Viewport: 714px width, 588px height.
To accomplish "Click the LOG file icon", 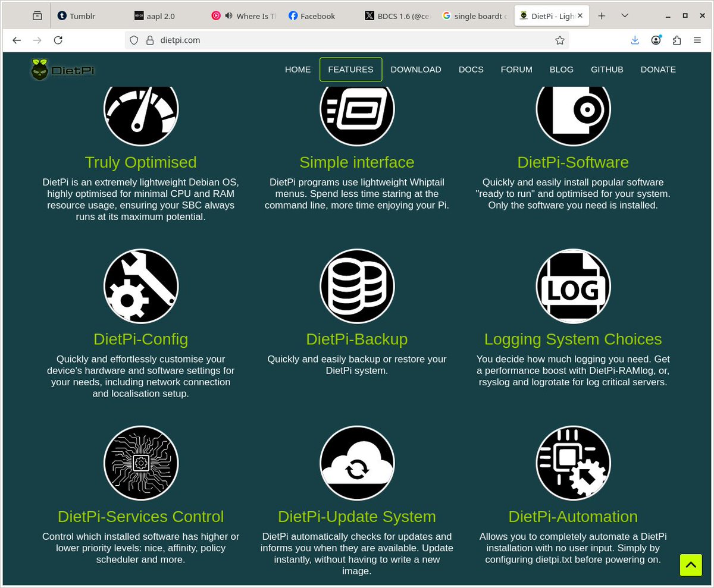I will coord(573,286).
